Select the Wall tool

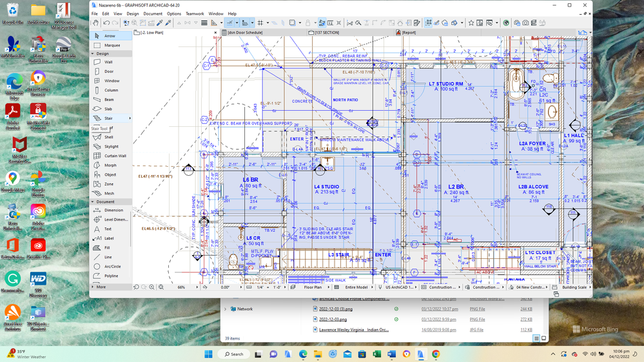click(108, 62)
